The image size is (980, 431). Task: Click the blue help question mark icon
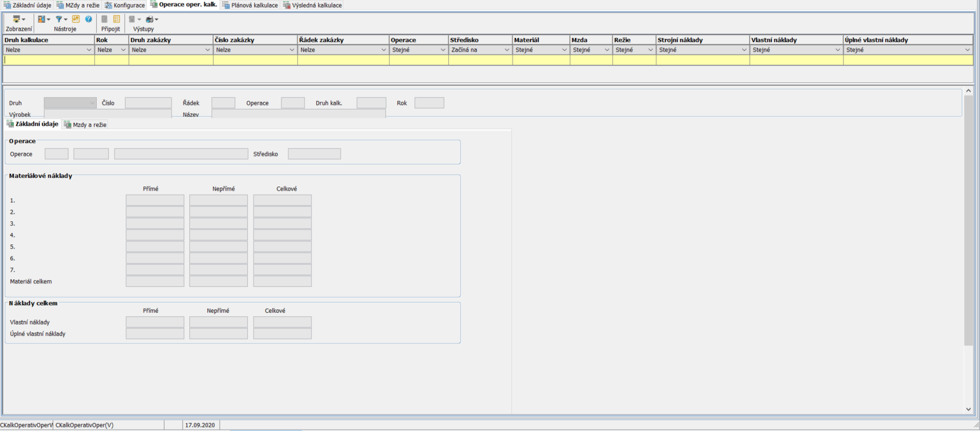[x=89, y=19]
